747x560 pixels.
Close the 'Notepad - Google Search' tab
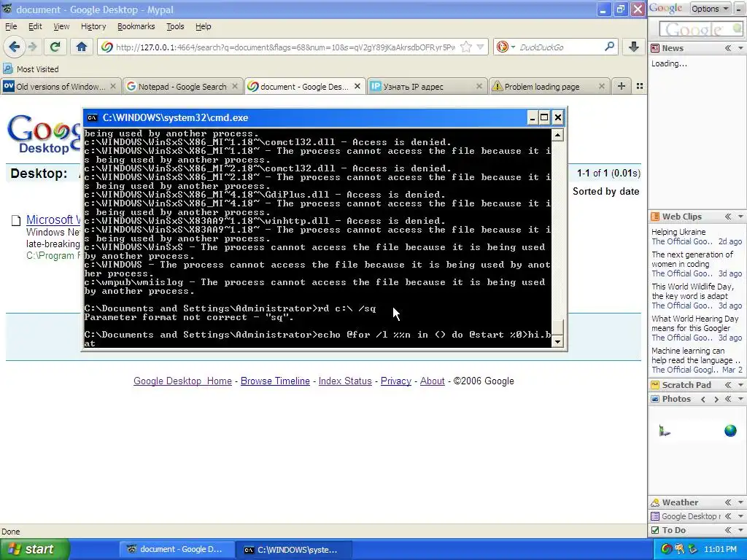[x=235, y=86]
